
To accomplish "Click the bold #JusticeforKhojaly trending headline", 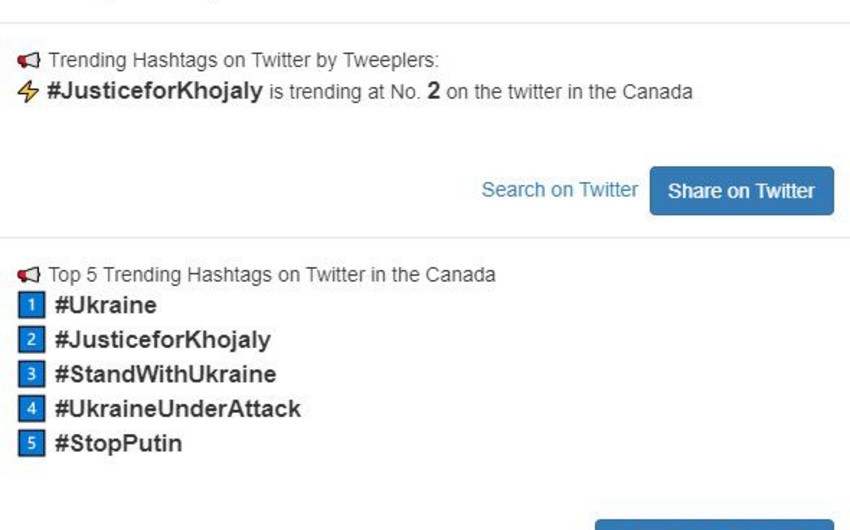I will (x=155, y=92).
